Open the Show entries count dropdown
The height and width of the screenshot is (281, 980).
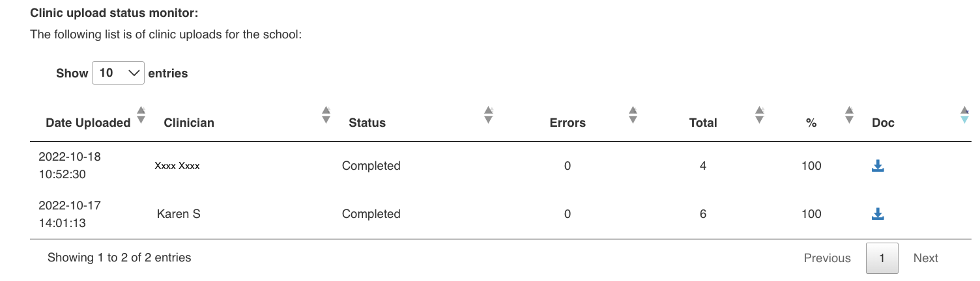click(118, 74)
